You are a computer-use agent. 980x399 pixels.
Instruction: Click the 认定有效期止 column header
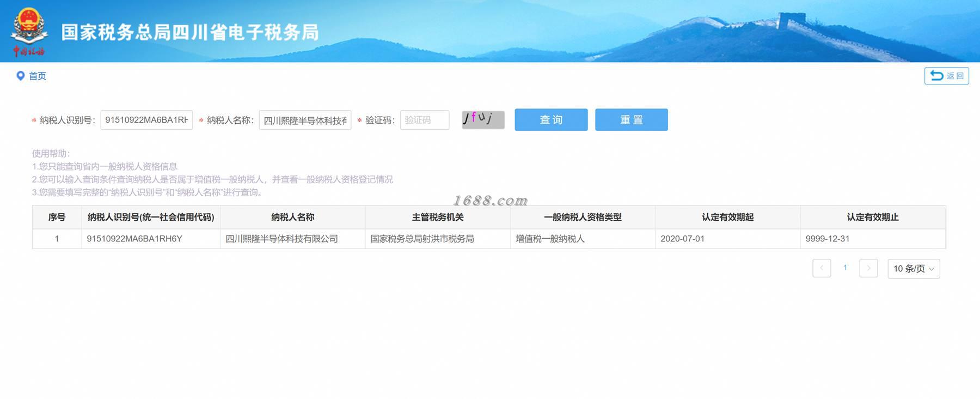[x=873, y=217]
